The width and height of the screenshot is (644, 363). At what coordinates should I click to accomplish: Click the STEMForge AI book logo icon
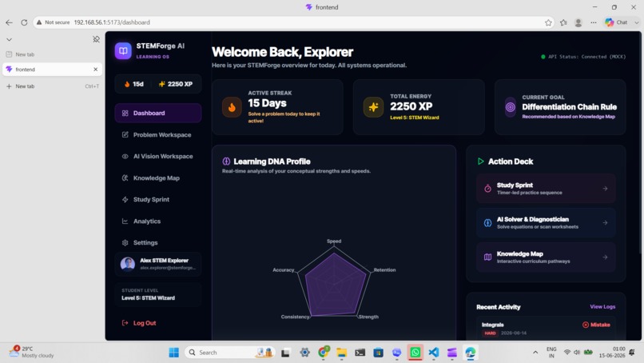tap(123, 51)
